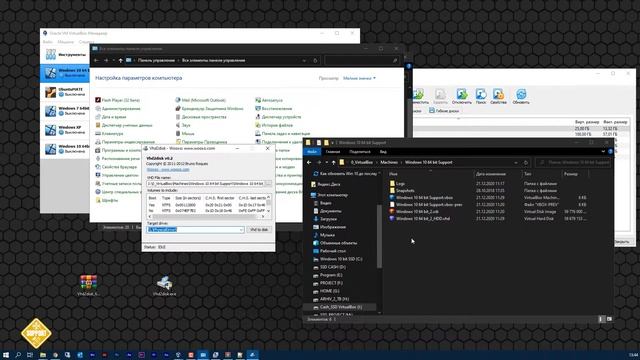Screen dimensions: 640x360
Task: Click the Vhd to disk button
Action: [259, 229]
